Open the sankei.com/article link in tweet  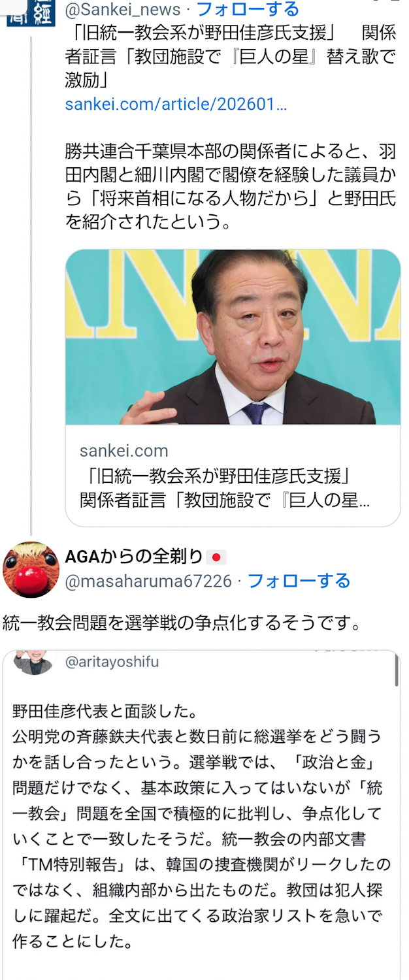tap(176, 105)
